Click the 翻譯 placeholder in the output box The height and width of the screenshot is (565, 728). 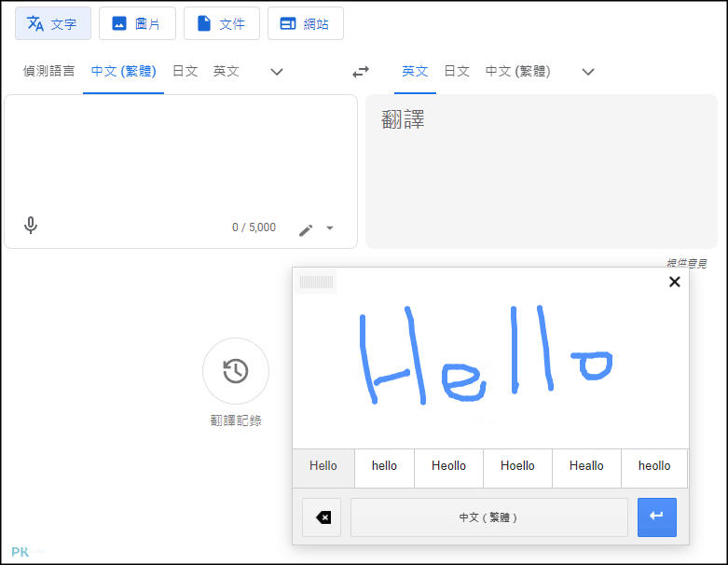[403, 119]
